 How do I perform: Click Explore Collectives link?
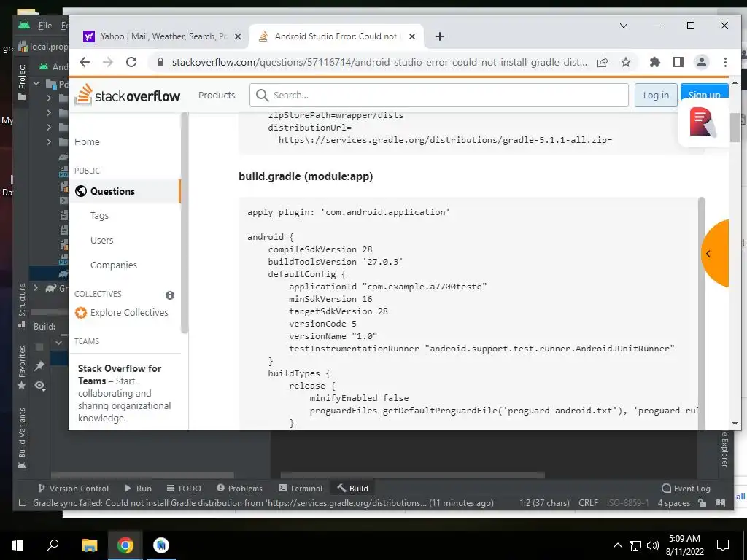(x=129, y=312)
